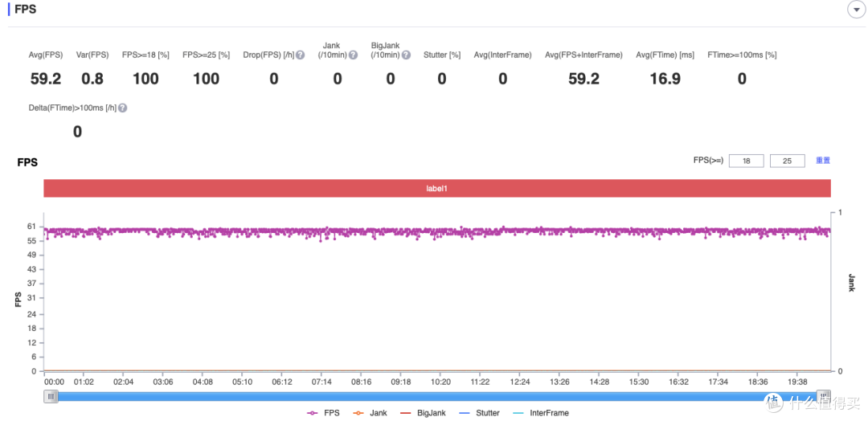Click help icon beside BigJank (/10min)

coord(406,55)
